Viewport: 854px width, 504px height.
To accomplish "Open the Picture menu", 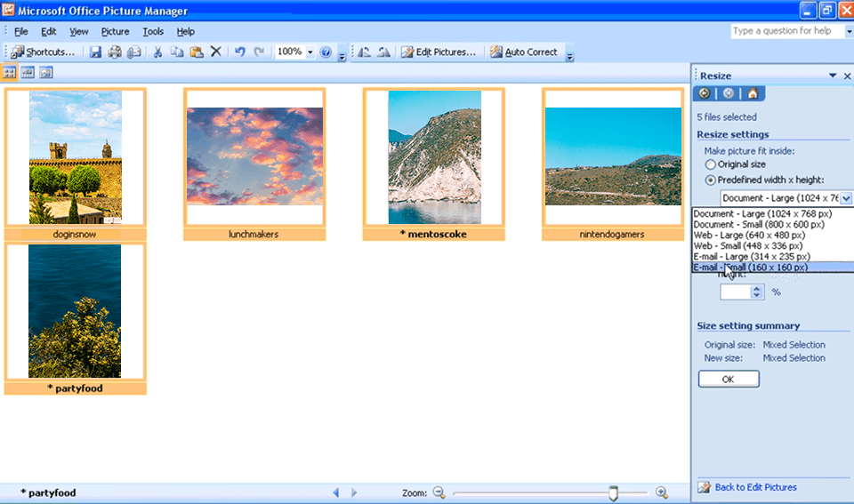I will pos(115,32).
